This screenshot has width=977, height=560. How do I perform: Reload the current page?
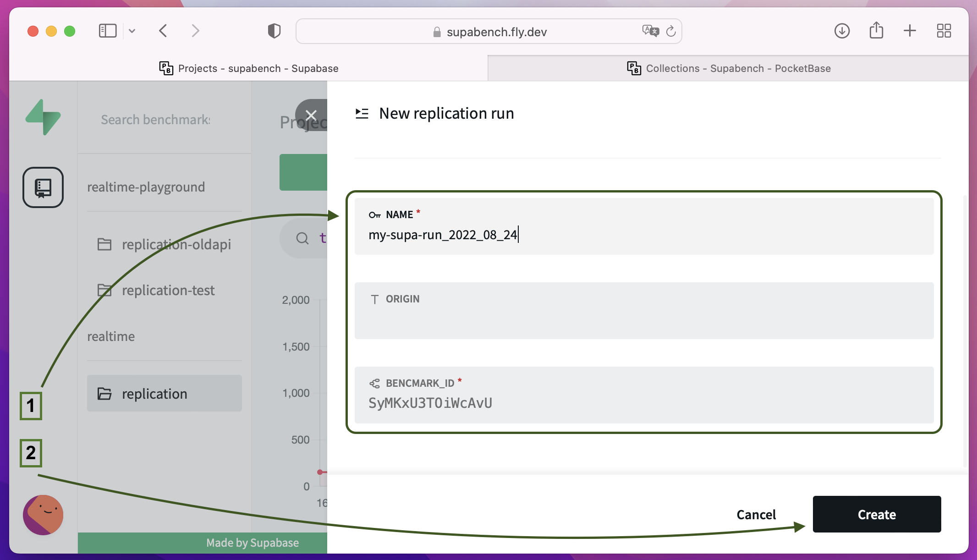(x=671, y=31)
